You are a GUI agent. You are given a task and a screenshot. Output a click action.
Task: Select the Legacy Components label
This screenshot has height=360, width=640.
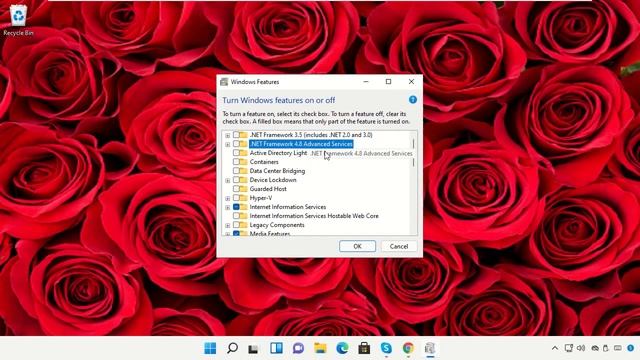click(277, 225)
